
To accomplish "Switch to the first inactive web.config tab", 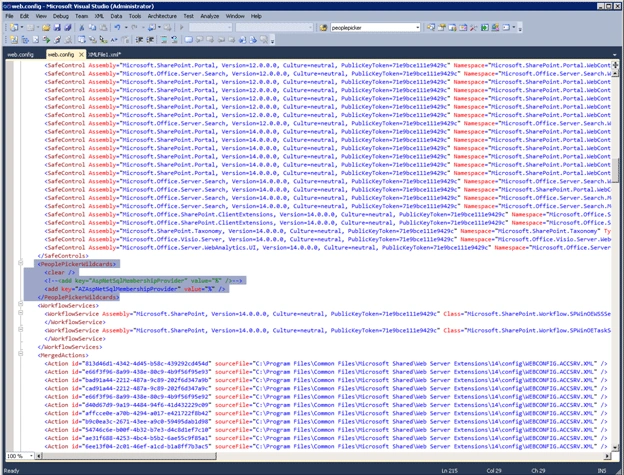I will [21, 55].
